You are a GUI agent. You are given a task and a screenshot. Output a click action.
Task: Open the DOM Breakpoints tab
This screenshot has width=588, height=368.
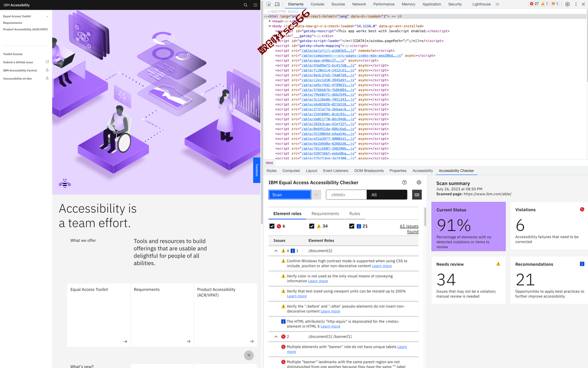(369, 171)
